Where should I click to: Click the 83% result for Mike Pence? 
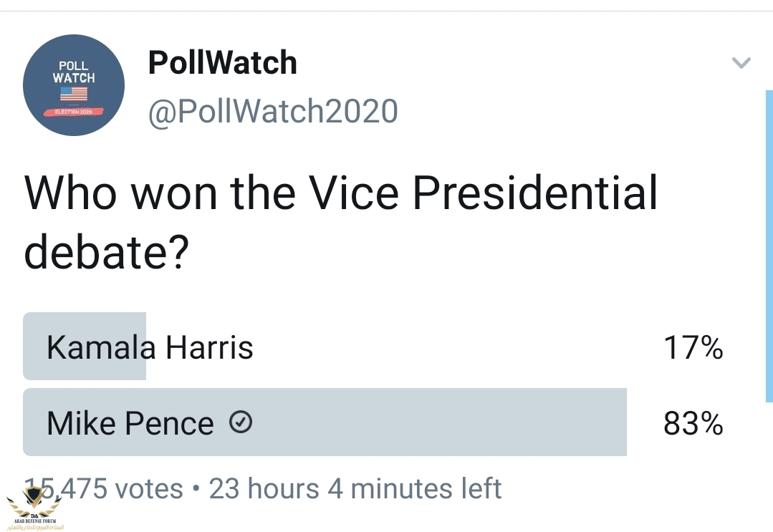pos(693,424)
